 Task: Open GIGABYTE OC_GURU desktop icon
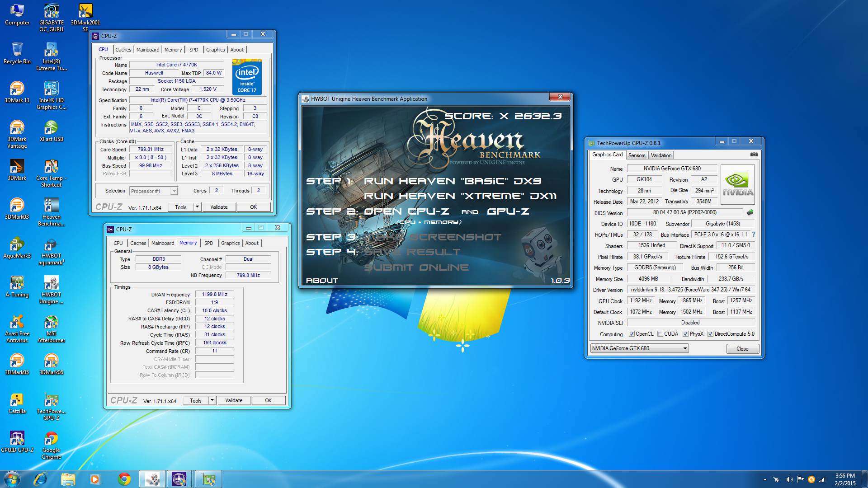pos(51,18)
